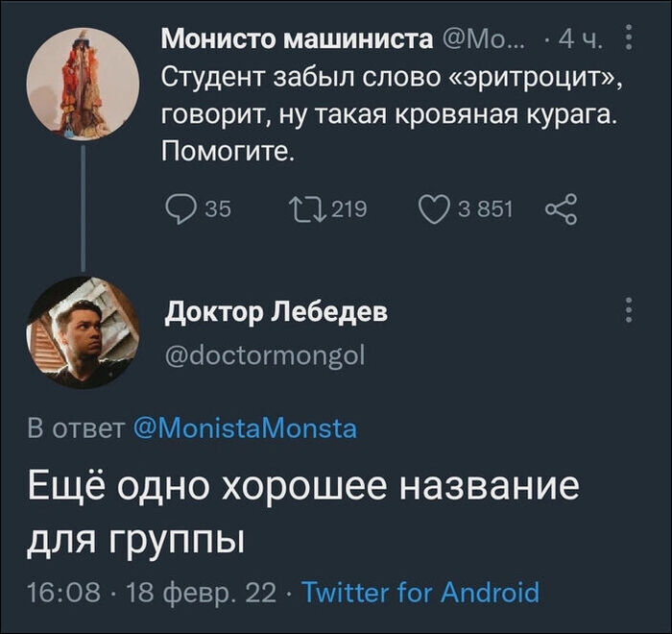Click the Доктор Лебедев display name
The image size is (672, 634).
coord(276,311)
